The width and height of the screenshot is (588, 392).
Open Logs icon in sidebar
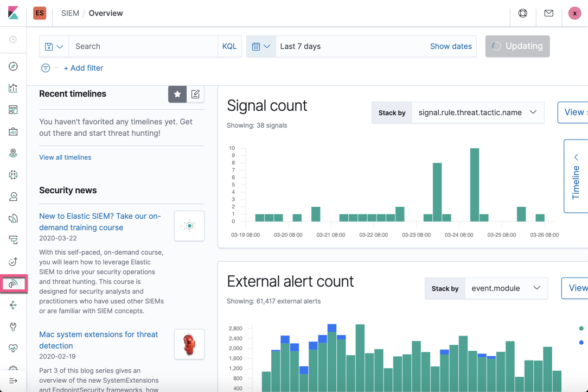pyautogui.click(x=13, y=218)
